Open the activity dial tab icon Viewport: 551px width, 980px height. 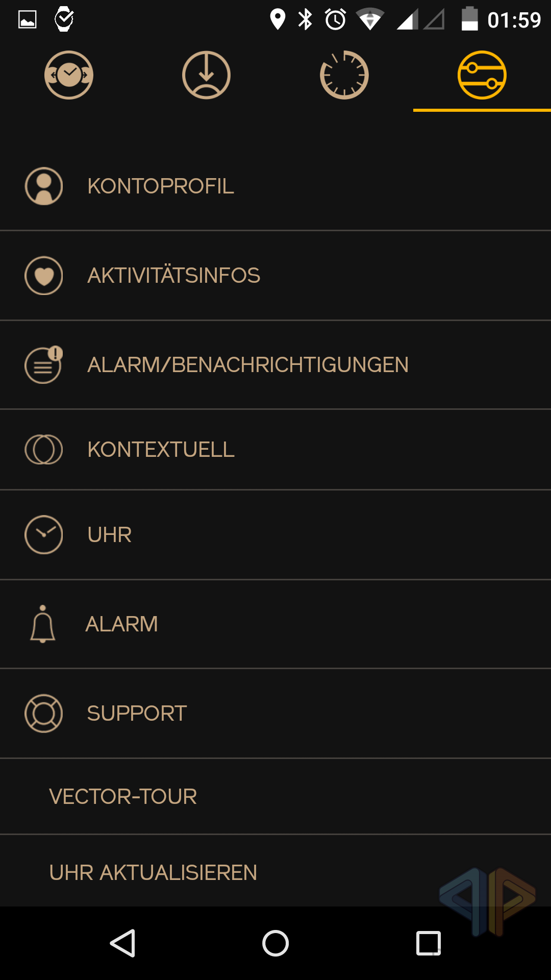[x=344, y=75]
